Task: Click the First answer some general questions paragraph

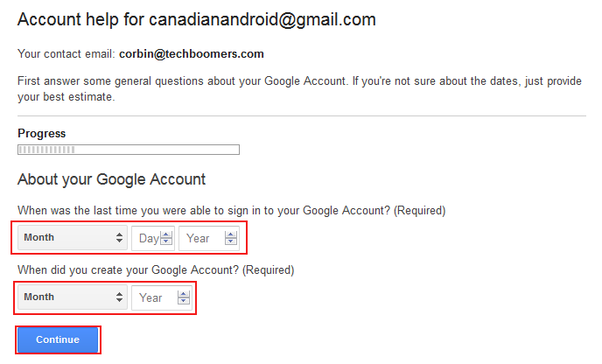Action: [x=299, y=89]
